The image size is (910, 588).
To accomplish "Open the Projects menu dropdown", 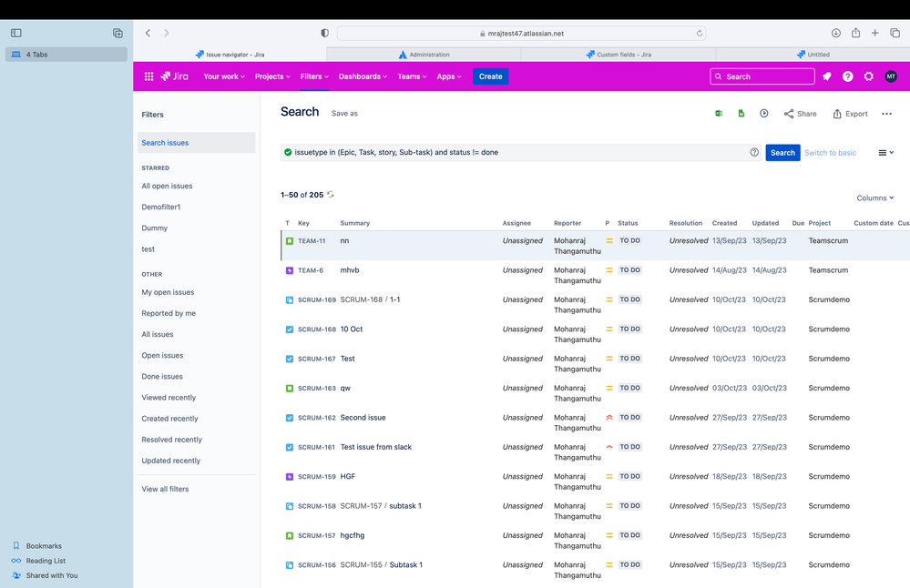I will tap(272, 76).
